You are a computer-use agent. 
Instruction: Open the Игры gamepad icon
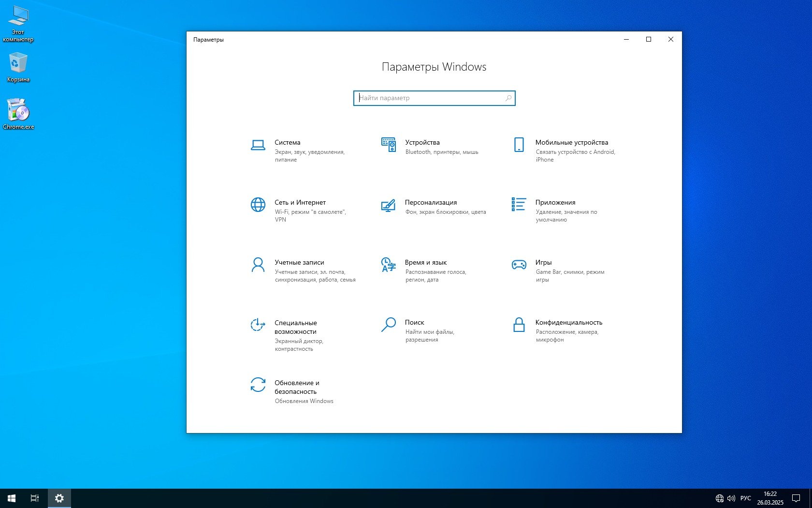pyautogui.click(x=519, y=265)
